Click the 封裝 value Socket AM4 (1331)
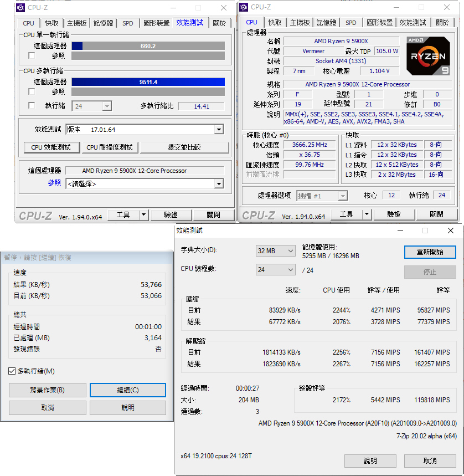Screen dimensions: 464x476 pos(341,61)
